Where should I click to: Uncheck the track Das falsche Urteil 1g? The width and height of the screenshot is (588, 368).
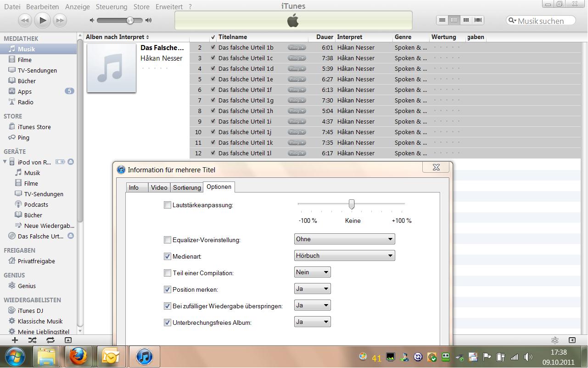point(213,100)
